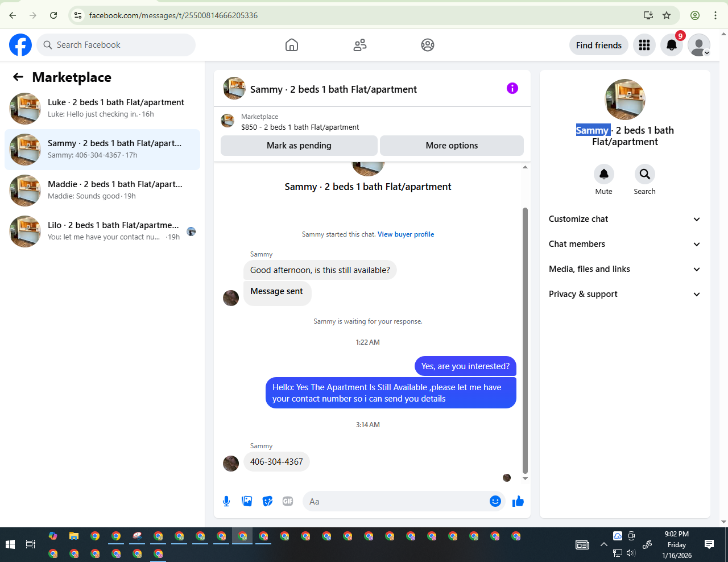Screen dimensions: 728x562
Task: Click the browser address bar URL
Action: coord(173,15)
